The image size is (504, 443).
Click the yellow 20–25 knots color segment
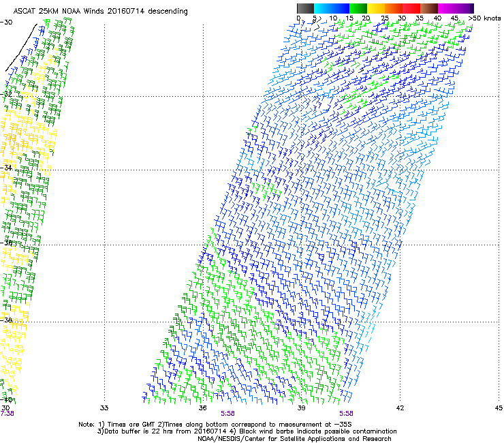coord(376,8)
